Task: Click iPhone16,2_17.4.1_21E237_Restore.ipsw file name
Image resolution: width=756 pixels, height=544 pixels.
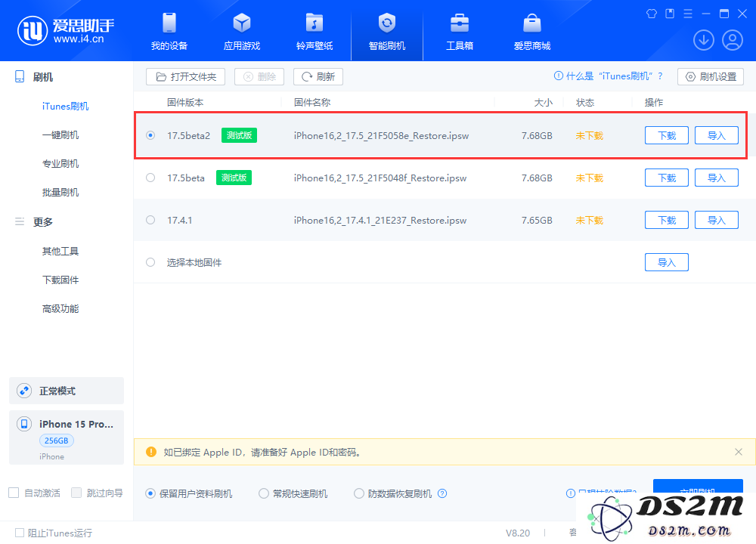Action: (380, 220)
